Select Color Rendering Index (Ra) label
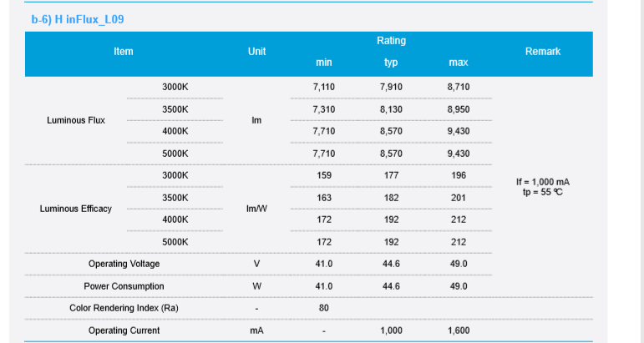Image resolution: width=644 pixels, height=343 pixels. [x=124, y=308]
